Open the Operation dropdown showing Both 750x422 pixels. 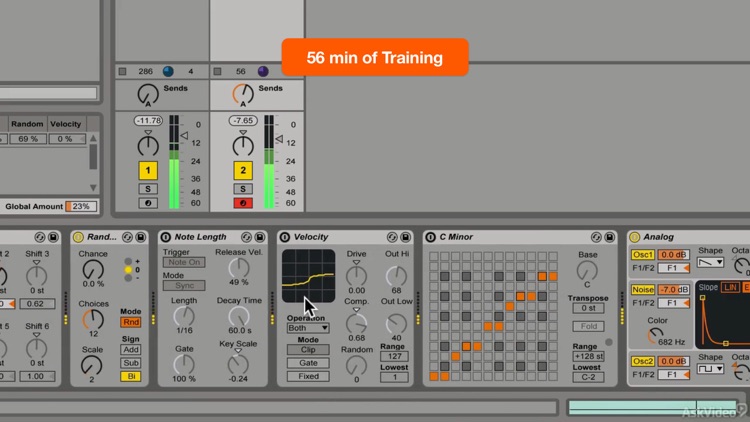(308, 328)
